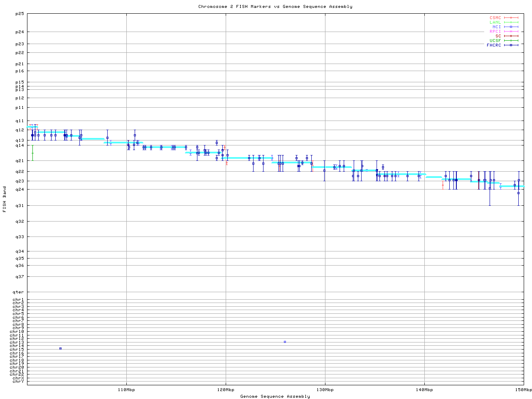Click the qter y-axis label

click(18, 292)
